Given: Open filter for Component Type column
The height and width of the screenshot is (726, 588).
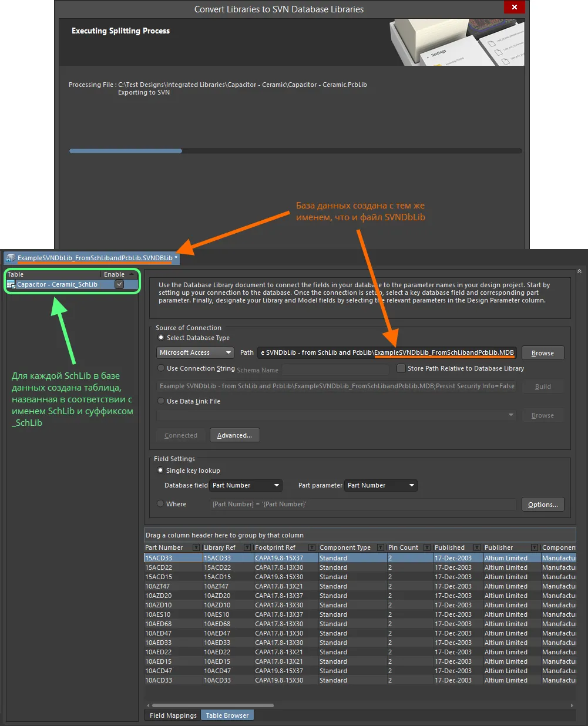Looking at the screenshot, I should coord(381,547).
